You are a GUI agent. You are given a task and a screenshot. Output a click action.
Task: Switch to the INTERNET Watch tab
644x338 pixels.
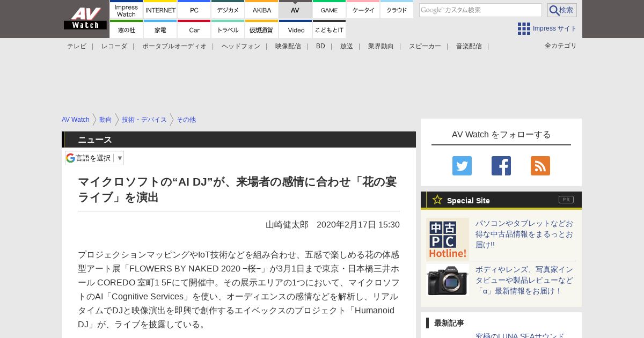pyautogui.click(x=160, y=10)
